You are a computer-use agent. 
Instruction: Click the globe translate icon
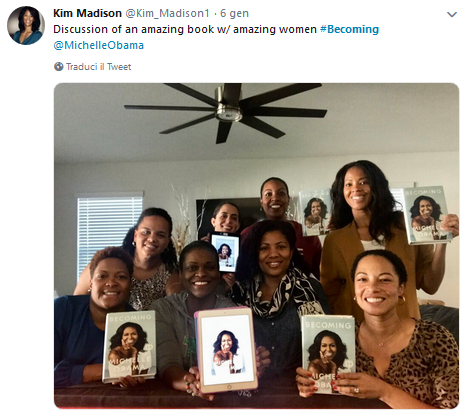[x=59, y=67]
